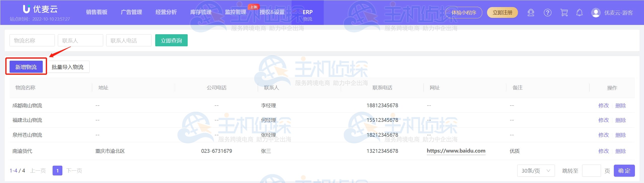This screenshot has width=644, height=183.
Task: Click the 南渝货代 name cell
Action: [x=22, y=151]
